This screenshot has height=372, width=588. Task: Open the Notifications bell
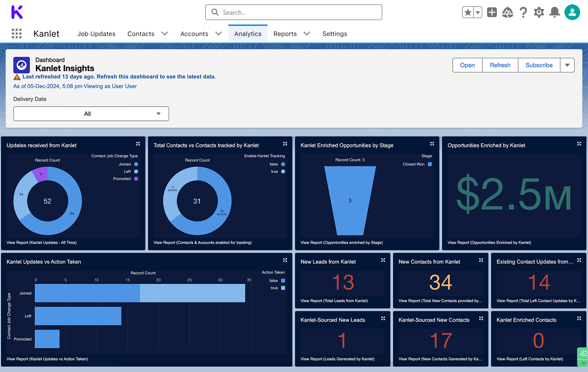(x=555, y=13)
